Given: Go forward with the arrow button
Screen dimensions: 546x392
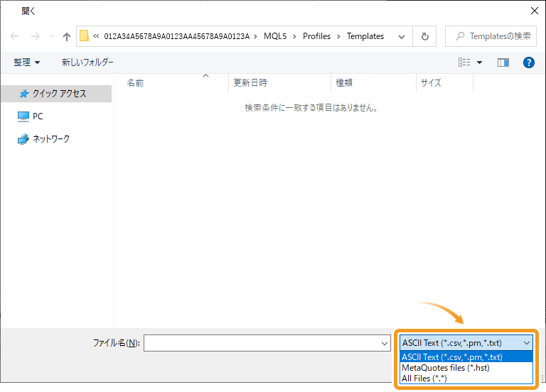Looking at the screenshot, I should [35, 36].
